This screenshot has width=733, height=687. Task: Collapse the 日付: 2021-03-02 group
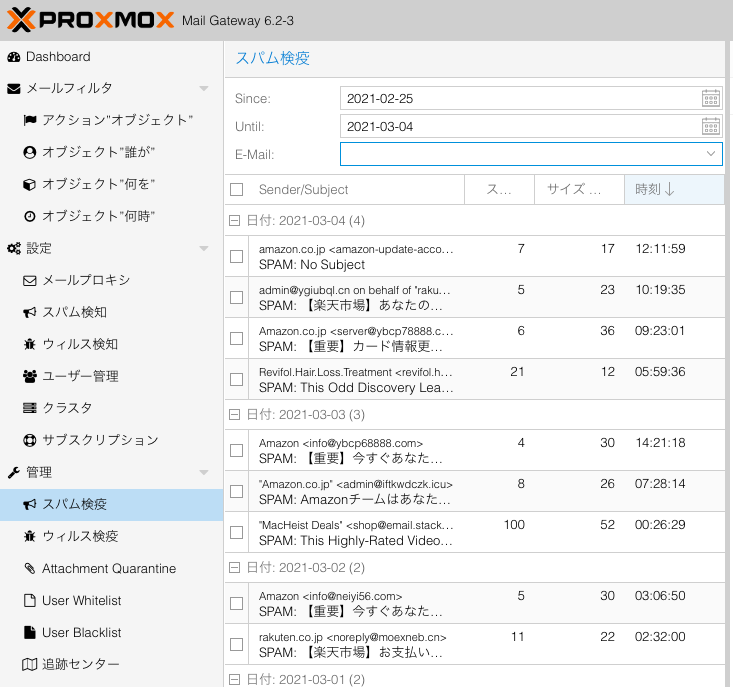[x=234, y=567]
